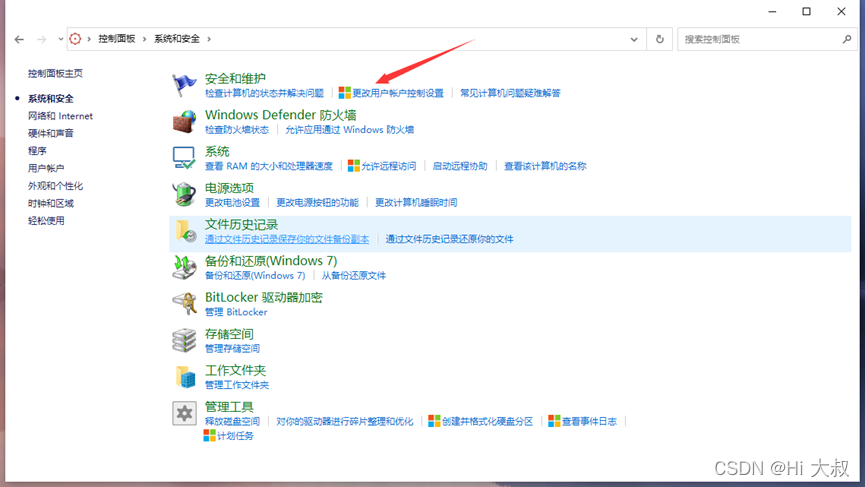Click the File History folder icon

[x=185, y=231]
